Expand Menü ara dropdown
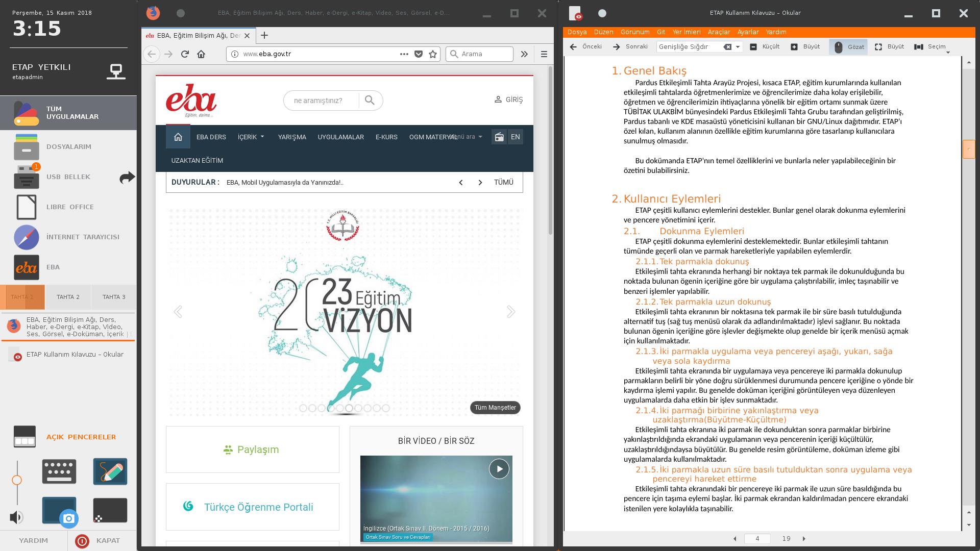This screenshot has width=980, height=551. (465, 137)
